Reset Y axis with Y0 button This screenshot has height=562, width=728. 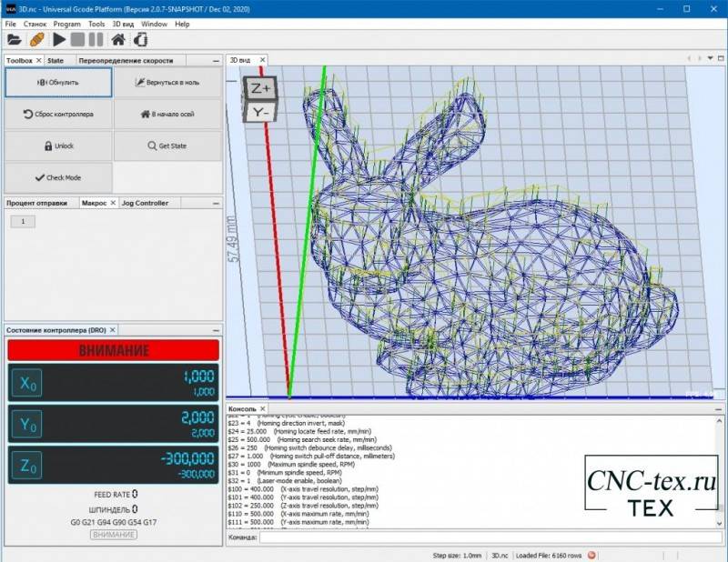tap(27, 424)
